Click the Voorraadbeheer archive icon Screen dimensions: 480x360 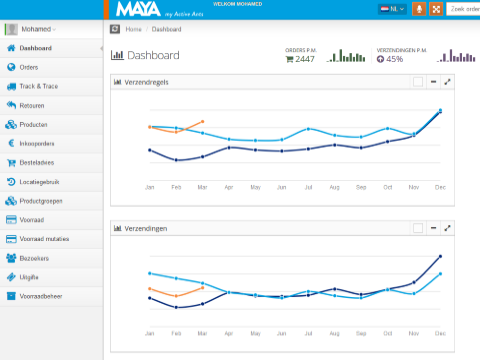11,296
